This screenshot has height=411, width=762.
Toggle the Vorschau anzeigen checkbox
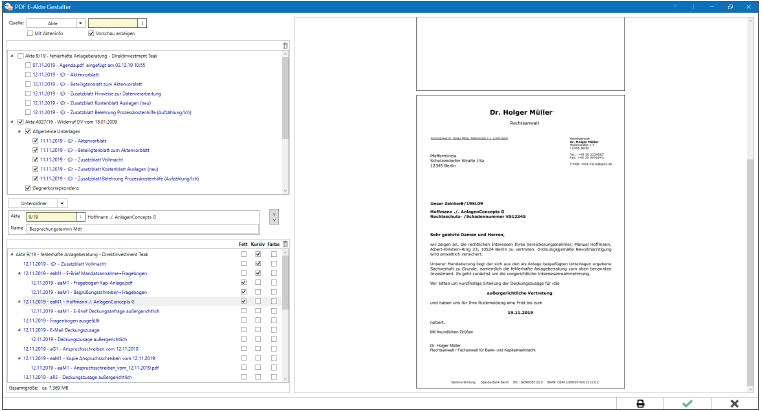point(91,34)
